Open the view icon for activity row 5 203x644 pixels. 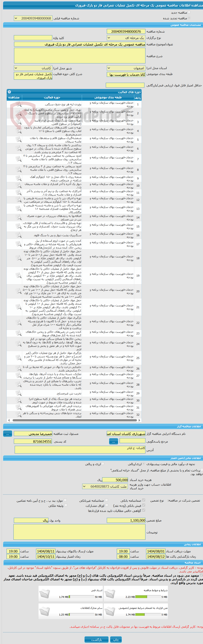point(18,139)
